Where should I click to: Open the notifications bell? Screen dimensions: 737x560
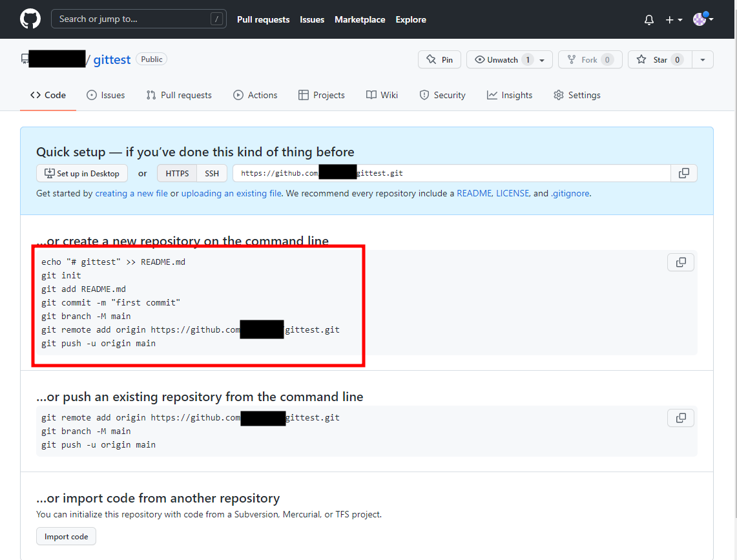[649, 20]
